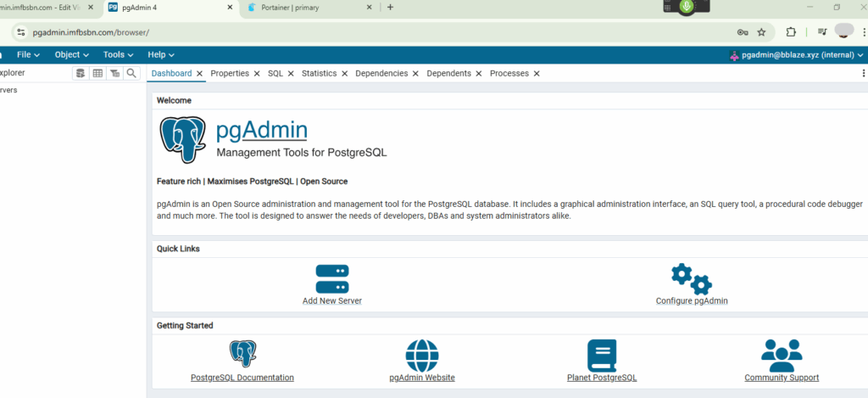Click the Planet PostgreSQL book icon
Viewport: 868px width, 398px height.
click(602, 353)
